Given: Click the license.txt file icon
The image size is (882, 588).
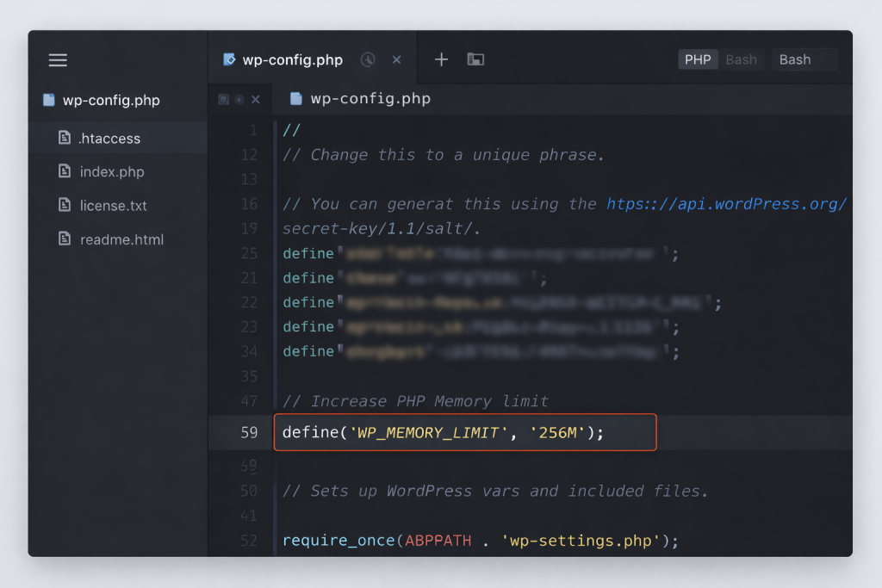Looking at the screenshot, I should coord(65,205).
